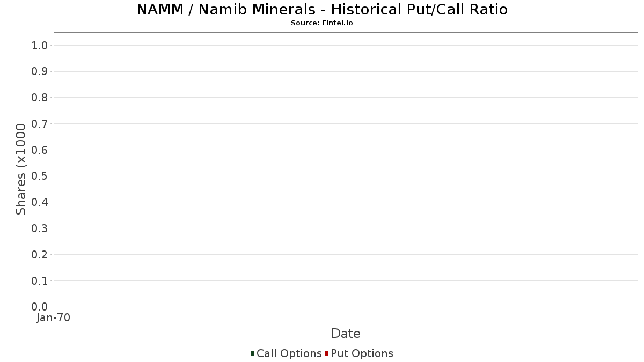644x362 pixels.
Task: Toggle the Call Options legend label
Action: pos(289,353)
